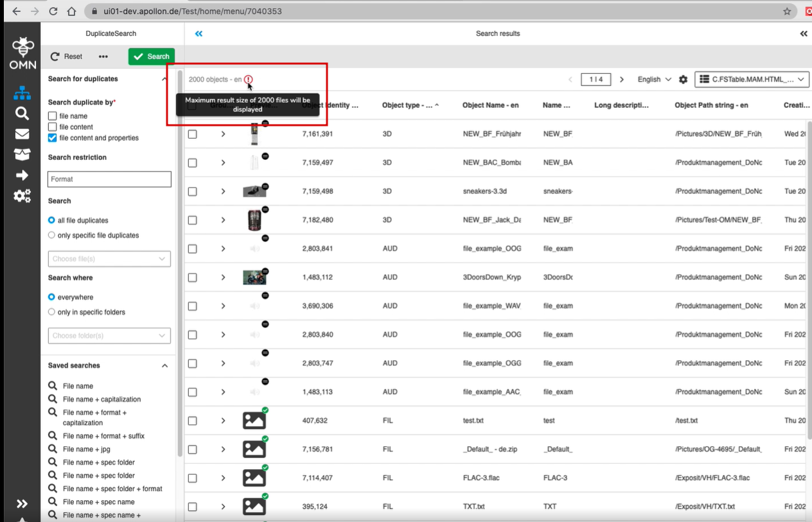This screenshot has height=522, width=812.
Task: Uncheck 'file content and properties'
Action: pyautogui.click(x=52, y=137)
